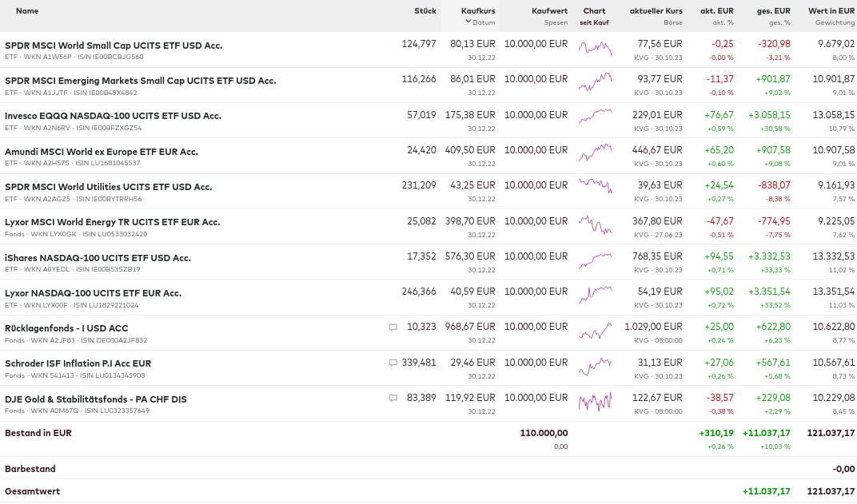Click the aktueller Kurs column header
The image size is (857, 504).
click(x=656, y=11)
